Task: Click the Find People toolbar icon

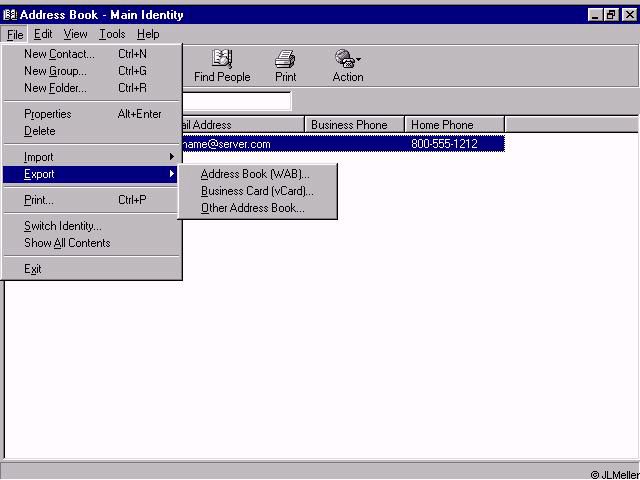Action: click(222, 60)
